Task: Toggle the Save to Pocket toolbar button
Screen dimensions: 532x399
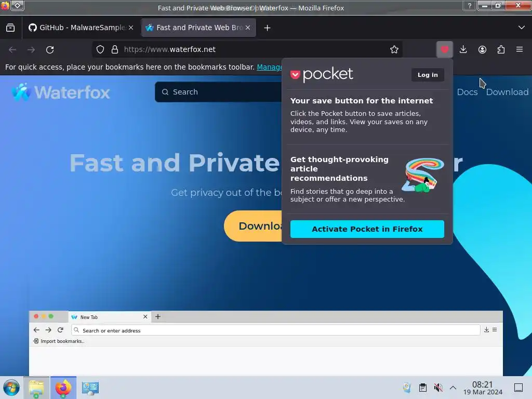Action: [x=445, y=49]
